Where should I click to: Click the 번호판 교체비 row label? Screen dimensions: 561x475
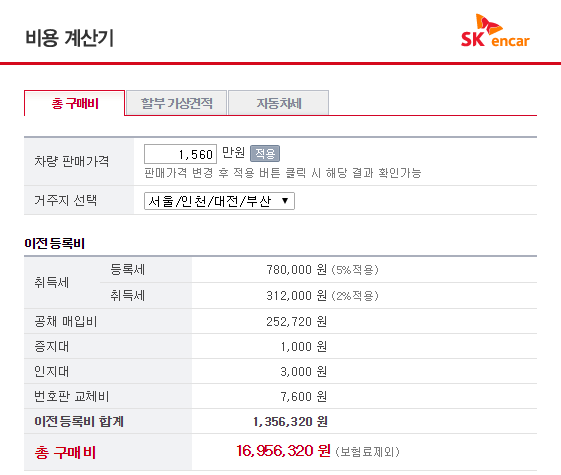pos(72,397)
